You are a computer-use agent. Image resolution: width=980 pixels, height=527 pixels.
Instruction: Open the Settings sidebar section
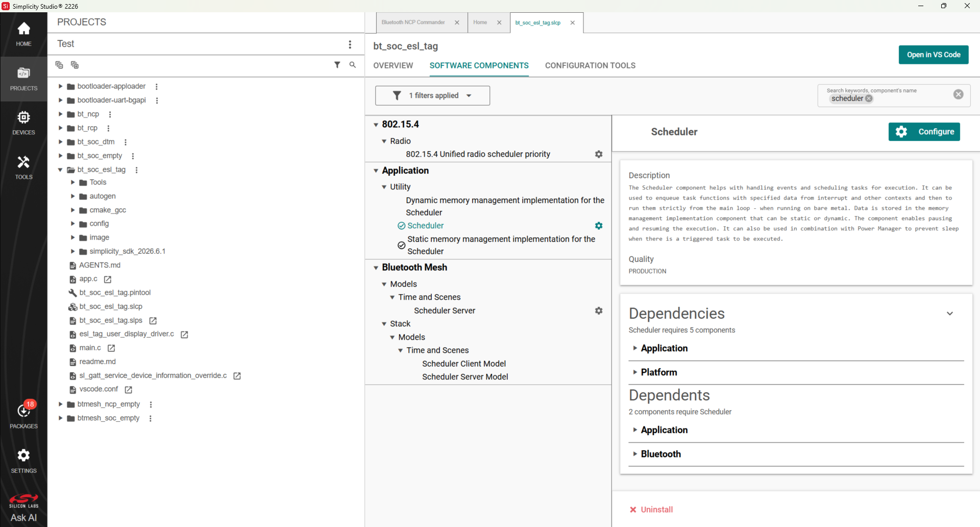tap(23, 461)
